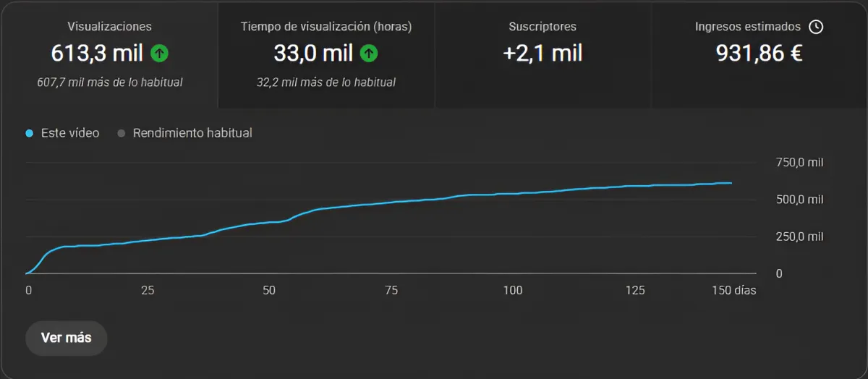Click the clock icon next to Ingresos estimados
This screenshot has width=868, height=379.
pyautogui.click(x=816, y=27)
